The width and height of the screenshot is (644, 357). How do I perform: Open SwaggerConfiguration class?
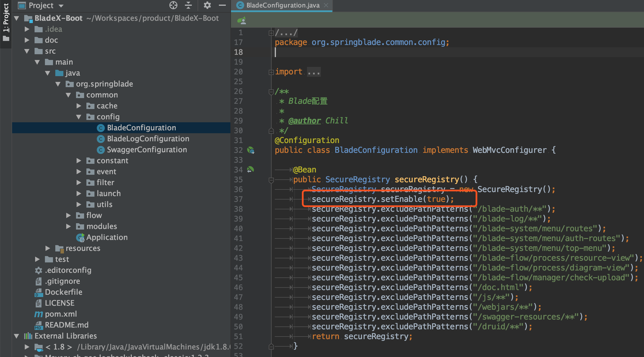tap(147, 150)
